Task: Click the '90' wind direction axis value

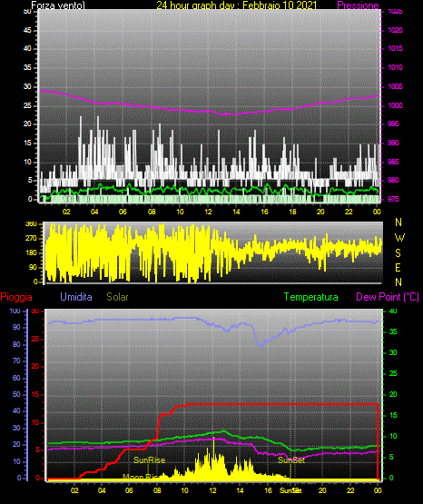Action: [x=33, y=267]
